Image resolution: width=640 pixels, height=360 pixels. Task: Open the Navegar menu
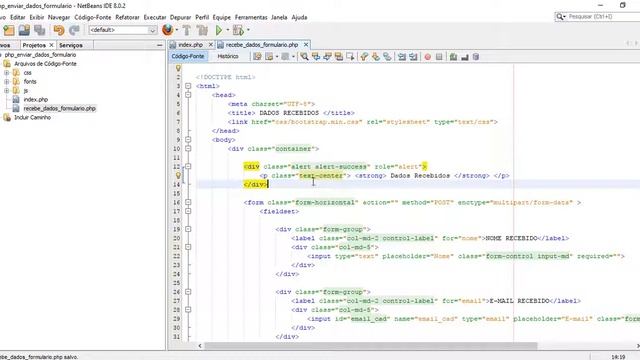click(x=59, y=18)
